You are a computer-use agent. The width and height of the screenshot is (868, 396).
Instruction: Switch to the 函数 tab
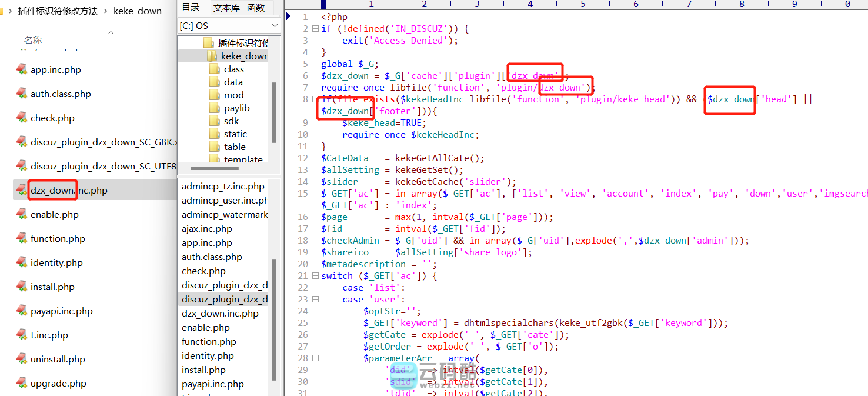pyautogui.click(x=256, y=8)
